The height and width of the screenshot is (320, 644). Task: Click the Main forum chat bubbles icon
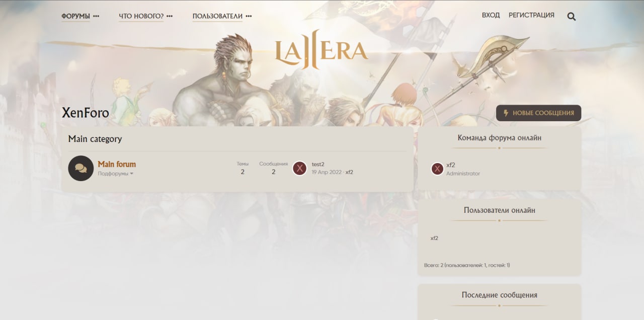coord(81,168)
